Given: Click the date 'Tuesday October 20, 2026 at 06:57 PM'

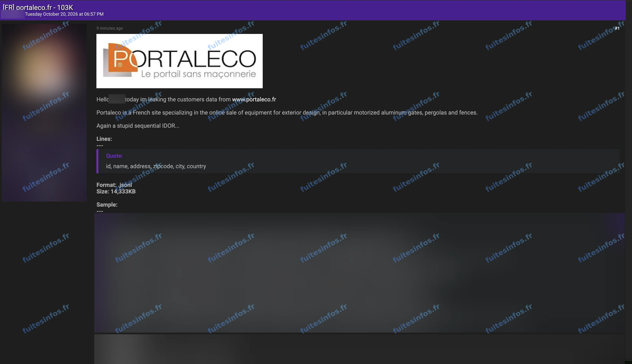Looking at the screenshot, I should (64, 14).
